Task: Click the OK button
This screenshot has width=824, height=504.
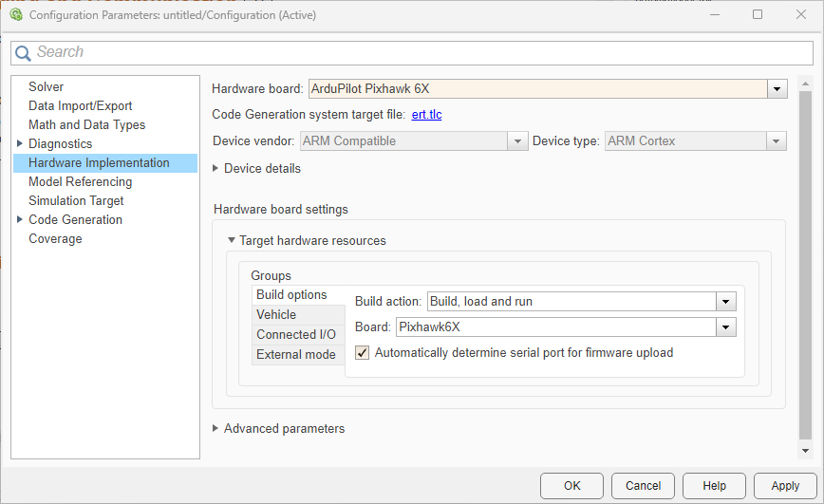Action: point(571,485)
